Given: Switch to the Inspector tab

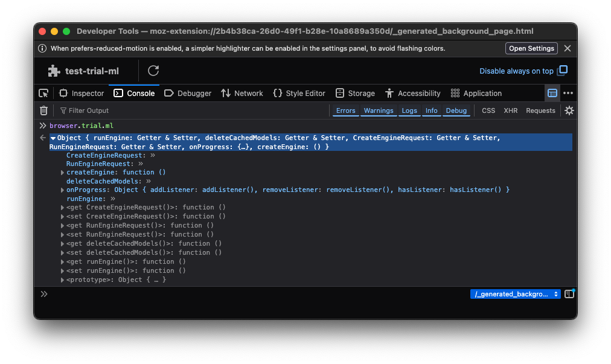Looking at the screenshot, I should click(82, 93).
